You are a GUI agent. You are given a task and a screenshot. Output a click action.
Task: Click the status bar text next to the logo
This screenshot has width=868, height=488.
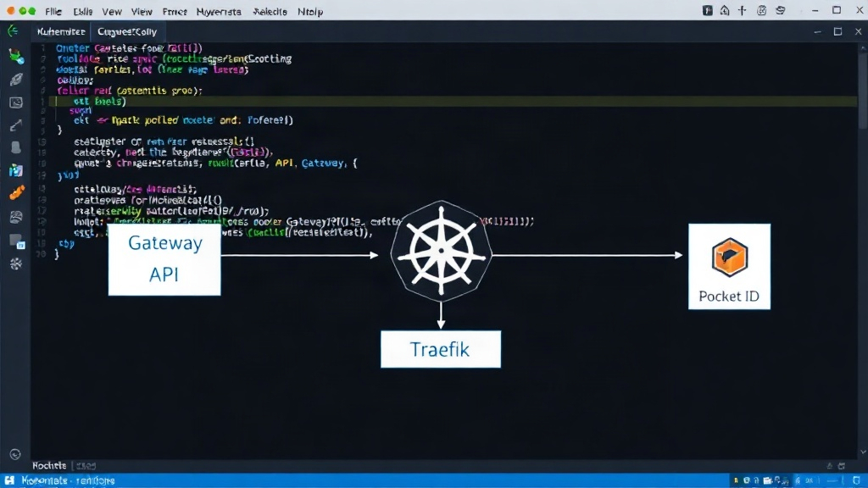[x=68, y=481]
